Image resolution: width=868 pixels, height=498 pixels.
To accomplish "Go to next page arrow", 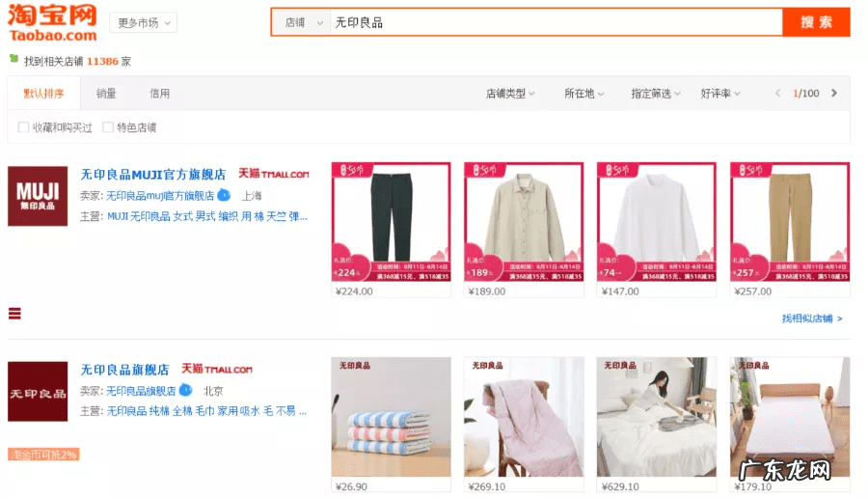I will tap(833, 93).
